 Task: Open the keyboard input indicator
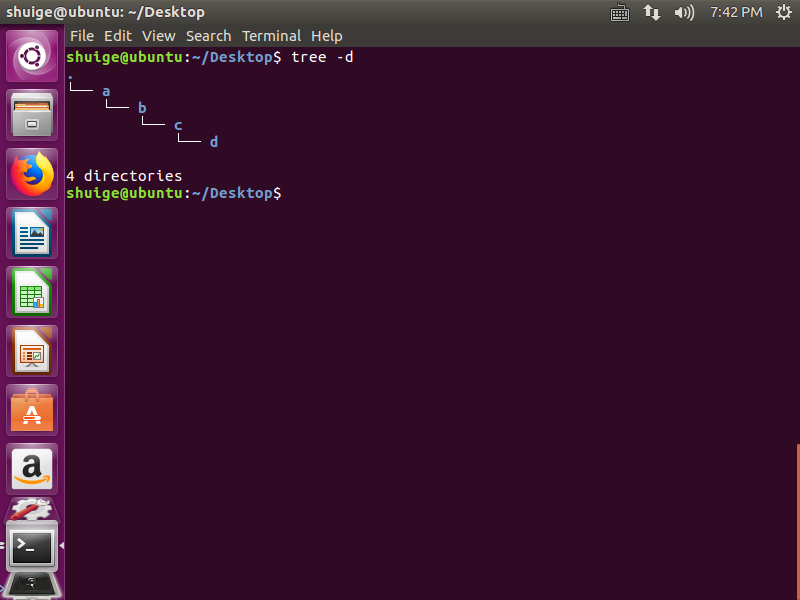pos(620,12)
